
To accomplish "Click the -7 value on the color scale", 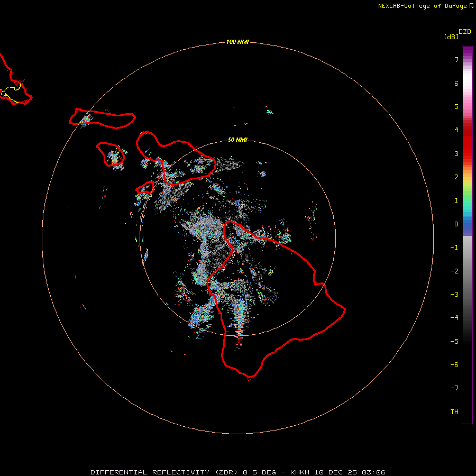I will pos(454,388).
